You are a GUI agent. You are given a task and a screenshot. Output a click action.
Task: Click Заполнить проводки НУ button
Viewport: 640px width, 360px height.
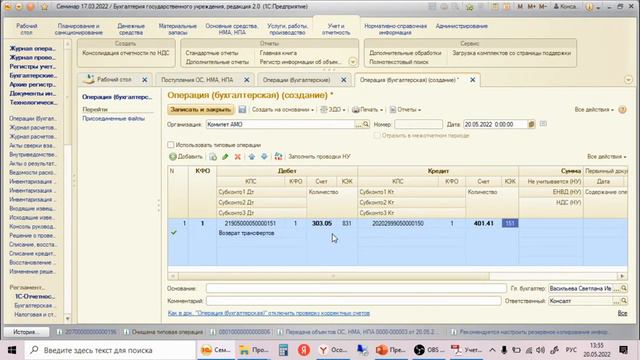pos(319,157)
